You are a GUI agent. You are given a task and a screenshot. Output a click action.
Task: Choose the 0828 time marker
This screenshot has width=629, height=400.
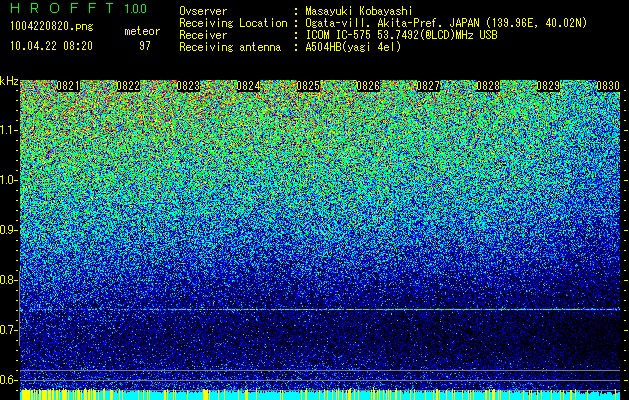pos(488,86)
